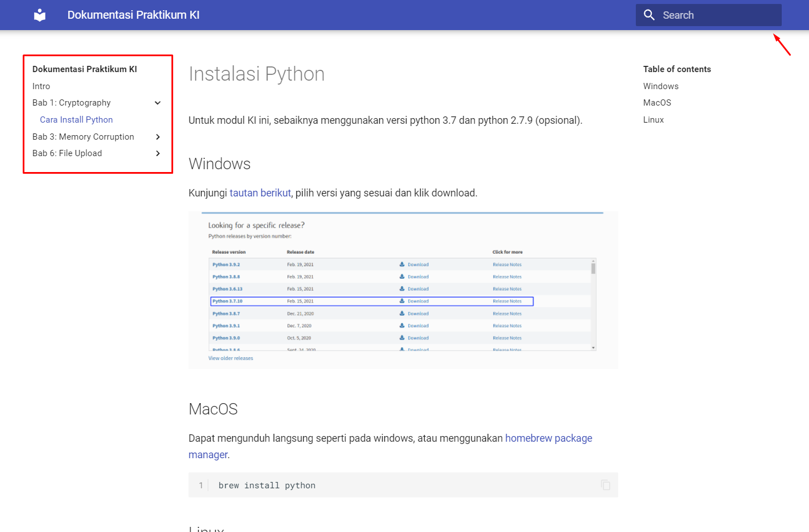Jump to Linux in table of contents
Image resolution: width=809 pixels, height=532 pixels.
coord(653,120)
